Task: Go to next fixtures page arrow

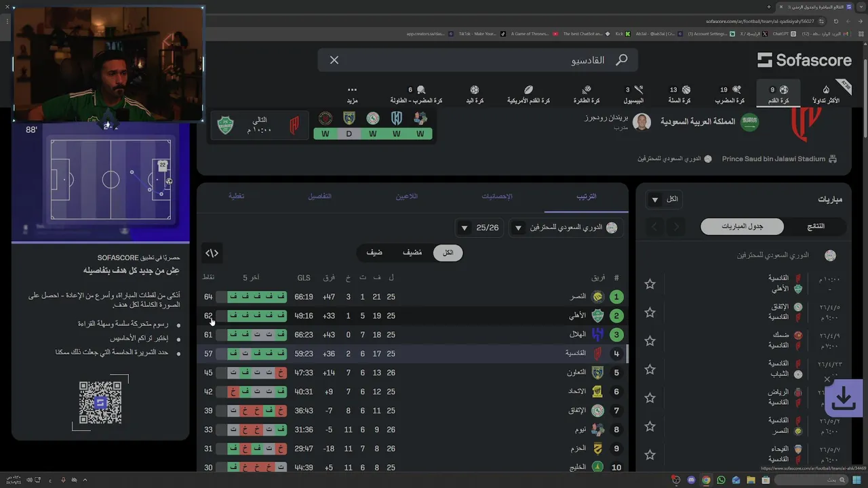Action: [654, 226]
